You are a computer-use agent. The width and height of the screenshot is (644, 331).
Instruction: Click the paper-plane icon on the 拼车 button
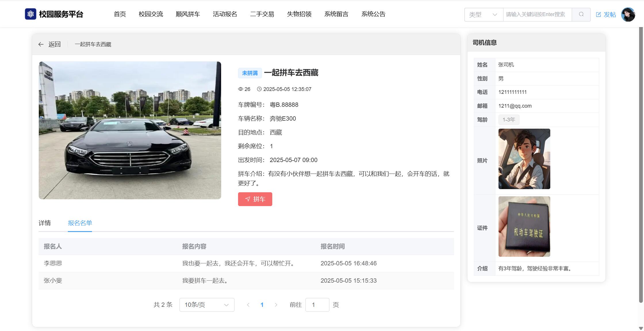point(248,199)
